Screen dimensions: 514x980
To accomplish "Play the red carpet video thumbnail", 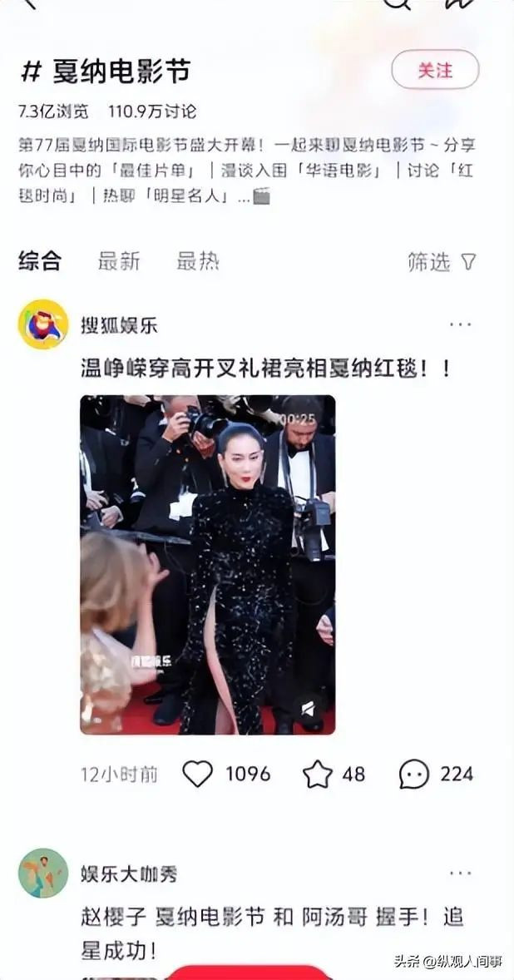I will (x=207, y=564).
